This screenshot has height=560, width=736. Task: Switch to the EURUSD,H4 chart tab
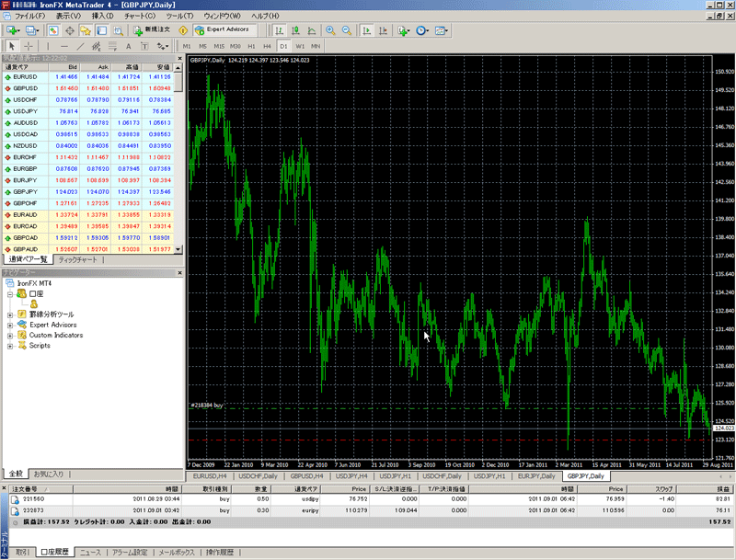click(210, 476)
